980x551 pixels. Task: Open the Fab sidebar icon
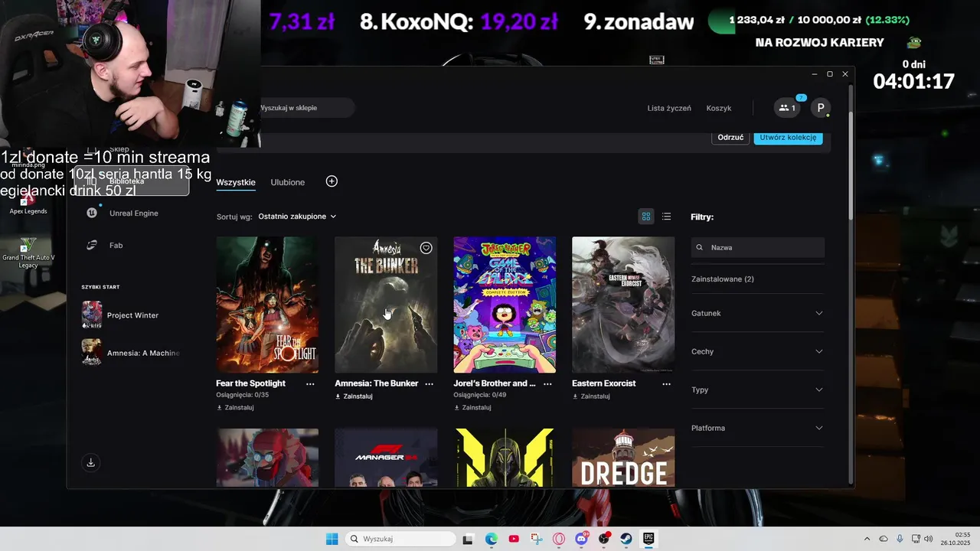[92, 245]
